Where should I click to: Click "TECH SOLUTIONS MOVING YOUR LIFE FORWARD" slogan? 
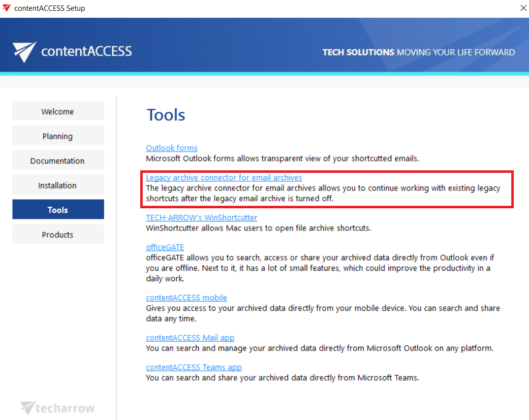419,52
